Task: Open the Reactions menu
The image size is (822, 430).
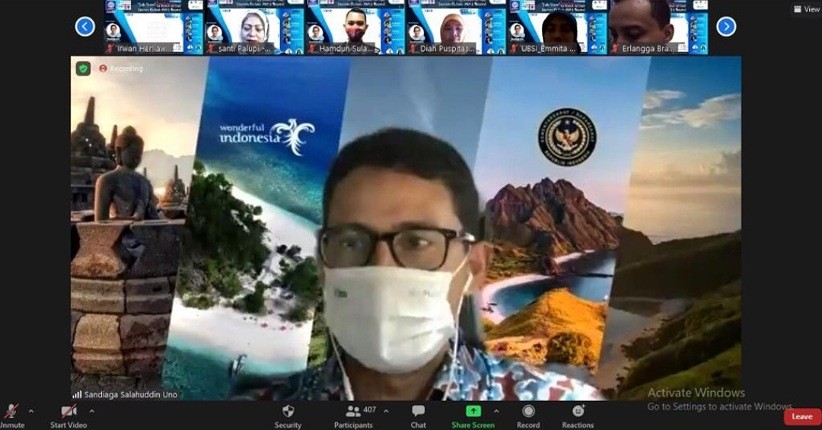Action: click(x=578, y=416)
